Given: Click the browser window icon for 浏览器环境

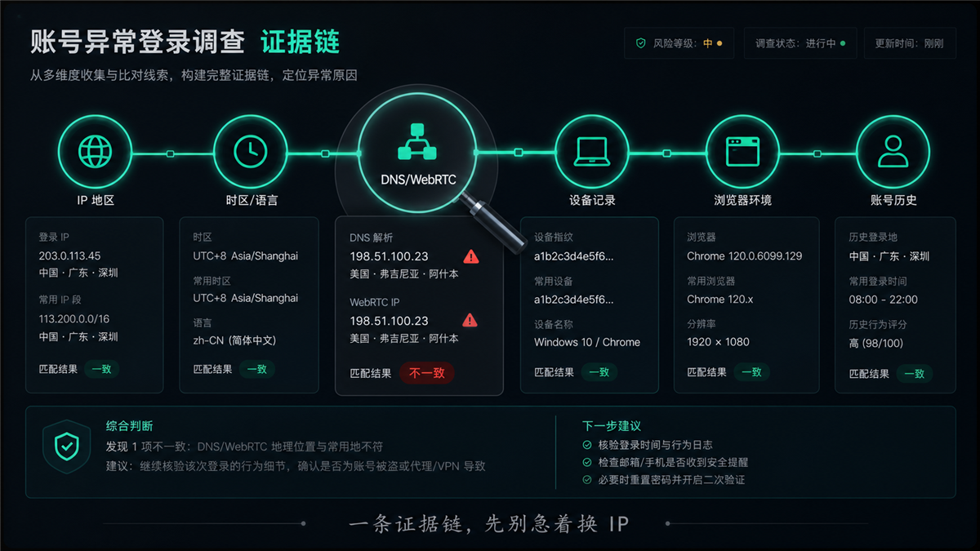Looking at the screenshot, I should [x=743, y=151].
